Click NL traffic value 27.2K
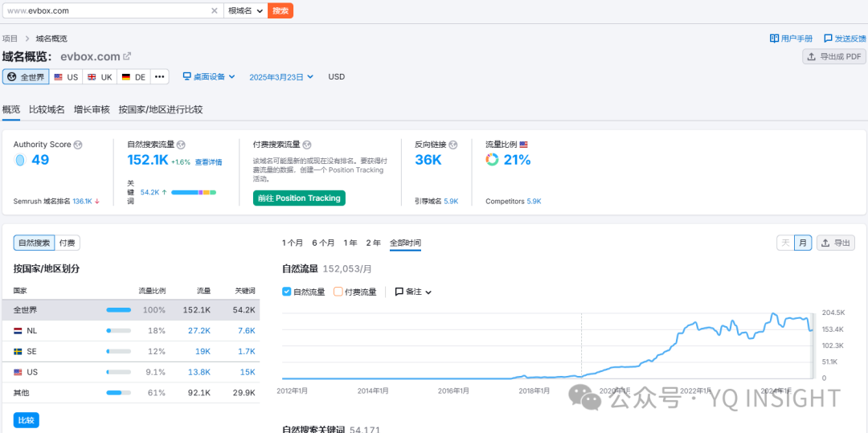Screen dimensions: 868x433 tap(199, 331)
